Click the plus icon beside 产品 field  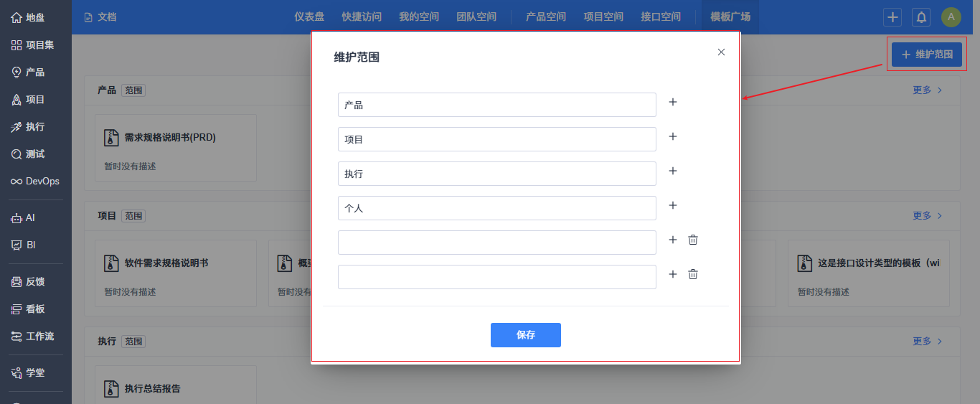[673, 103]
